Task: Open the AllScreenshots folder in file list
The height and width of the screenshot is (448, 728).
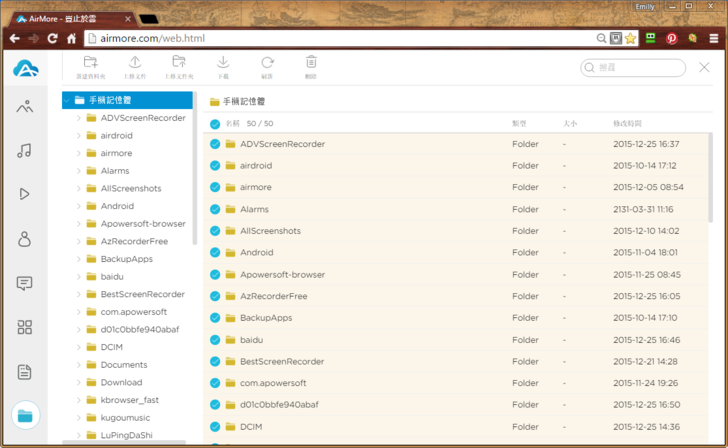Action: 270,231
